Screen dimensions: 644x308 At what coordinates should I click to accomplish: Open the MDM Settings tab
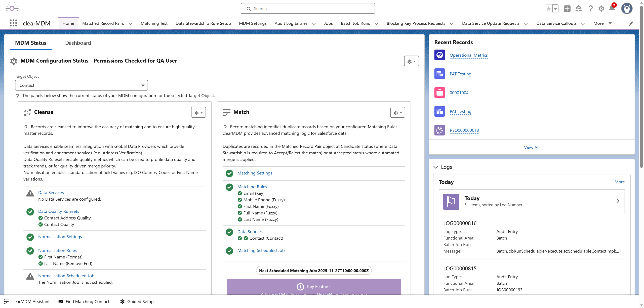pos(253,23)
